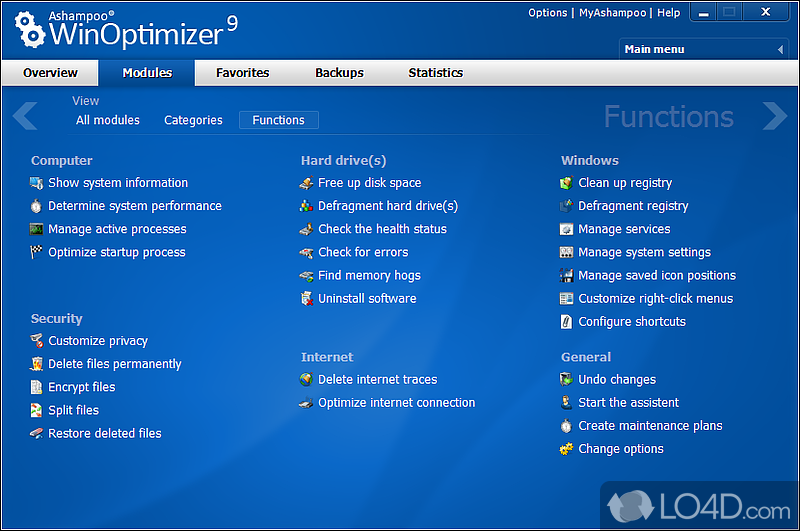Click the Restore deleted files icon
The image size is (800, 531).
tap(36, 434)
